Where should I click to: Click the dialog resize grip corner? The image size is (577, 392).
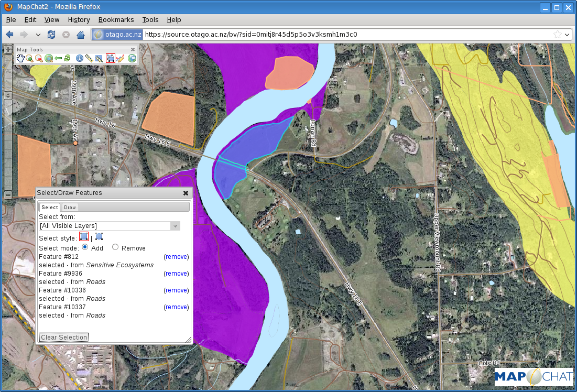pos(189,340)
